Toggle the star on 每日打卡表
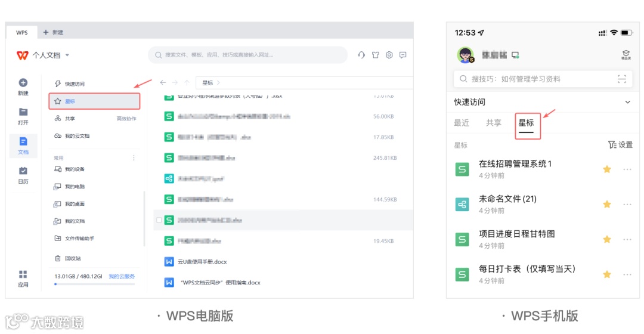644x334 pixels. click(607, 274)
